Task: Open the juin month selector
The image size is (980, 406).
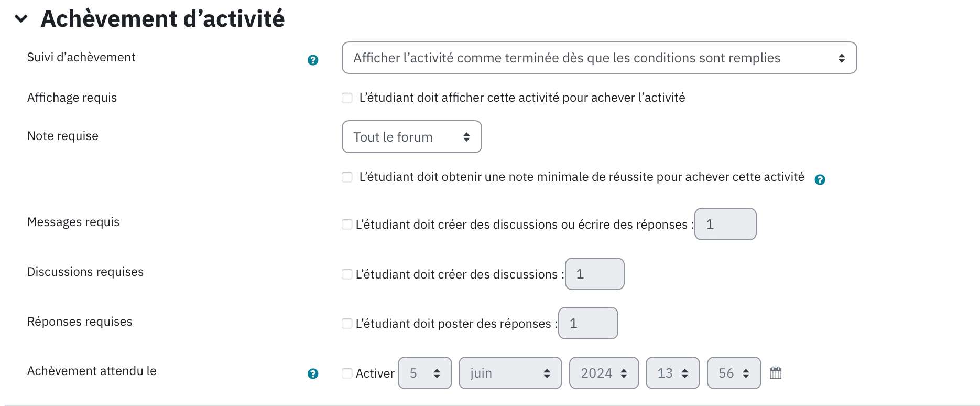Action: 510,373
